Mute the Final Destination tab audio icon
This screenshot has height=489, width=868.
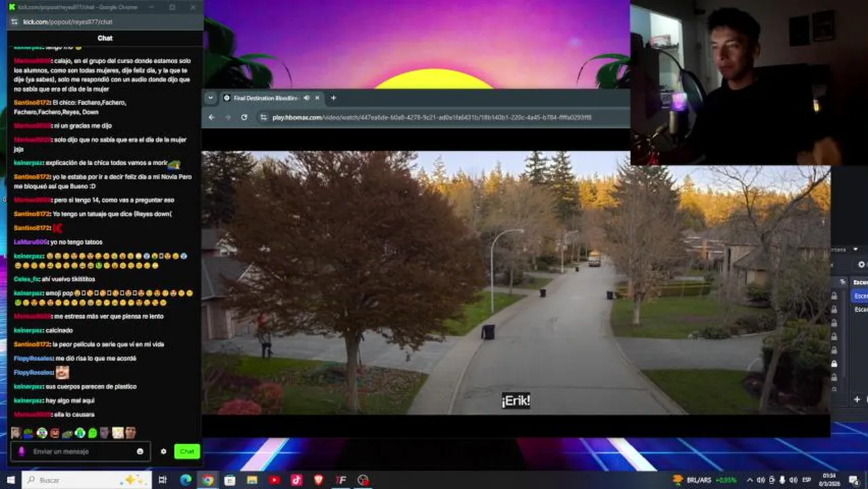pos(306,98)
